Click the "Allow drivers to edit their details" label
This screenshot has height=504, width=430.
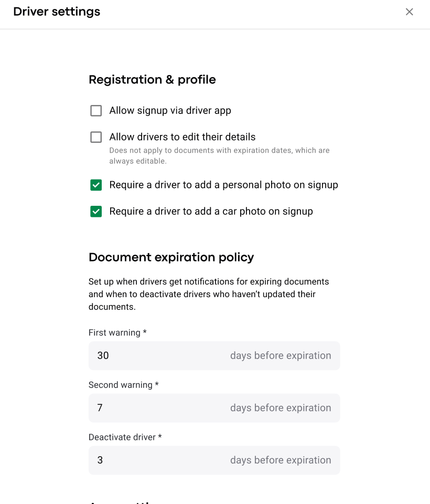182,137
